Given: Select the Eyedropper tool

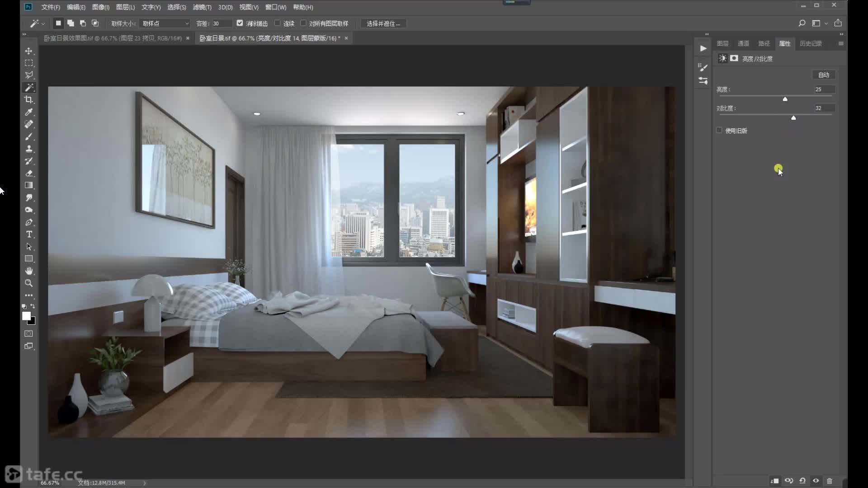Looking at the screenshot, I should [28, 112].
